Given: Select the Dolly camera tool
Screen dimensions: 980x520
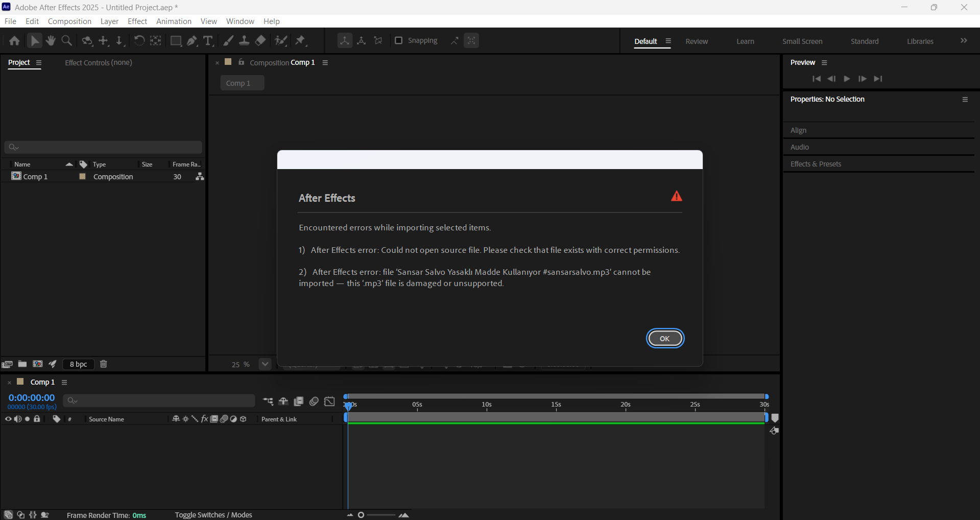Looking at the screenshot, I should tap(119, 41).
